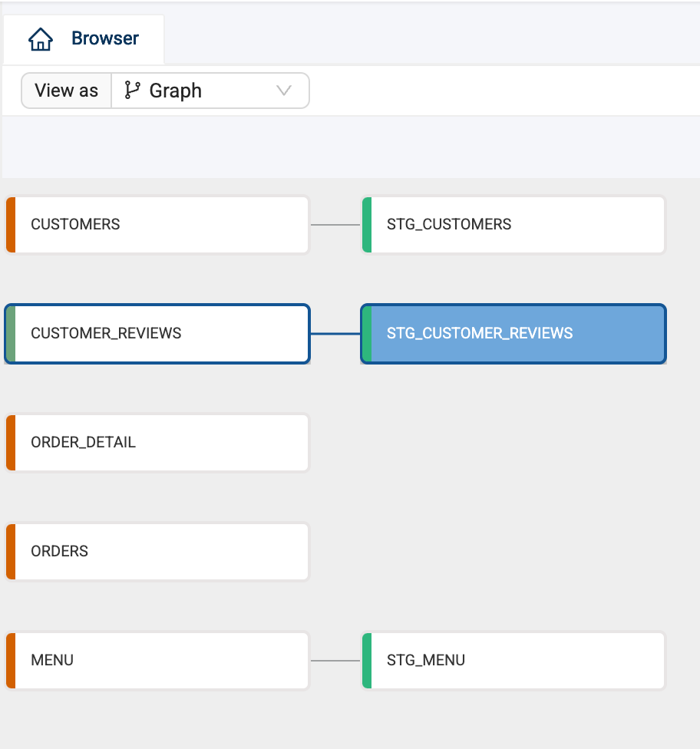
Task: Click the branch graph icon beside Graph
Action: pyautogui.click(x=133, y=91)
